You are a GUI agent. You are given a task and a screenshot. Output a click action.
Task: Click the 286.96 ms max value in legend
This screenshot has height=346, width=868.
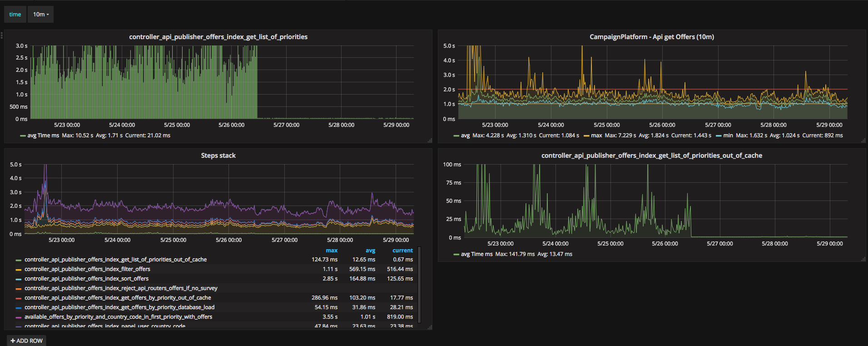click(x=324, y=298)
